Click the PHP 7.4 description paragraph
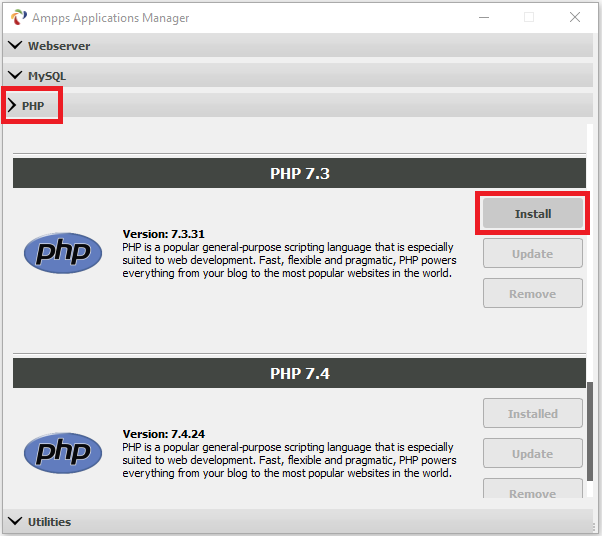The width and height of the screenshot is (602, 536). click(289, 460)
